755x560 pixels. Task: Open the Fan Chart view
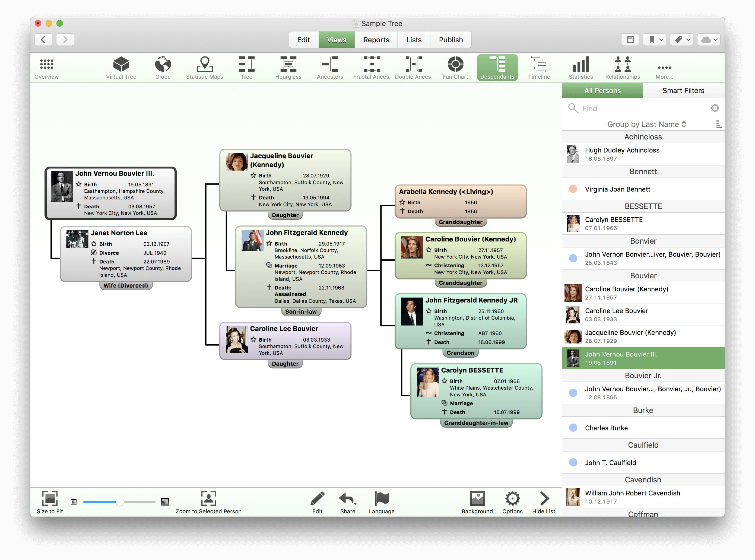pyautogui.click(x=455, y=68)
